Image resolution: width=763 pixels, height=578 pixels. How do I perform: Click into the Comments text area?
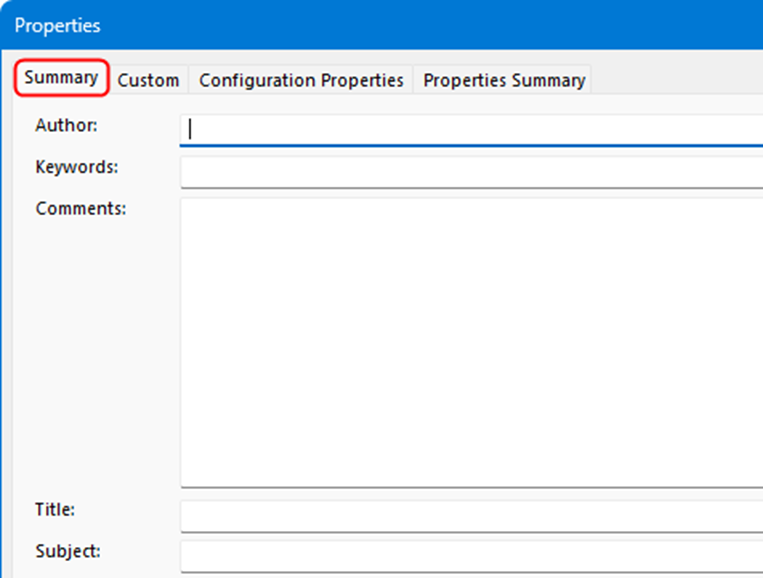[x=470, y=342]
